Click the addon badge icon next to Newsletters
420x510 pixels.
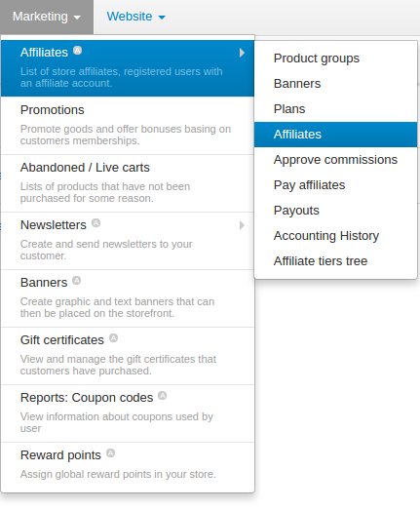point(95,223)
